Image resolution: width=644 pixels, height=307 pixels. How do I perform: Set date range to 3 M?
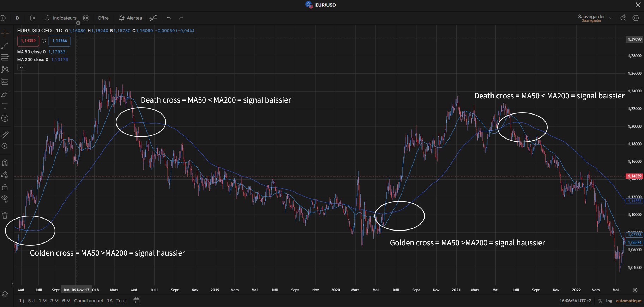pos(54,301)
